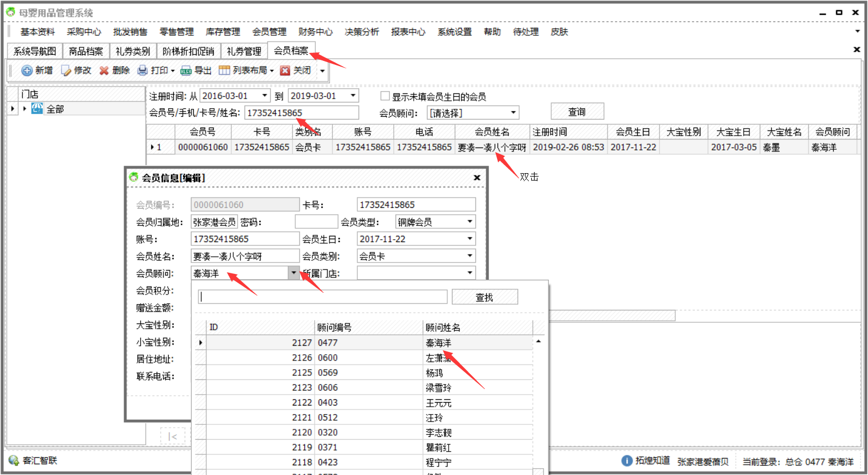Switch to the 商品档案 tab
Screen dimensions: 868x475
click(x=86, y=51)
